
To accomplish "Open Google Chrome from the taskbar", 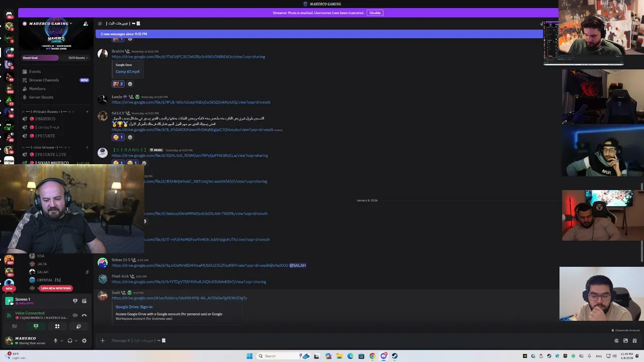I will pyautogui.click(x=372, y=356).
